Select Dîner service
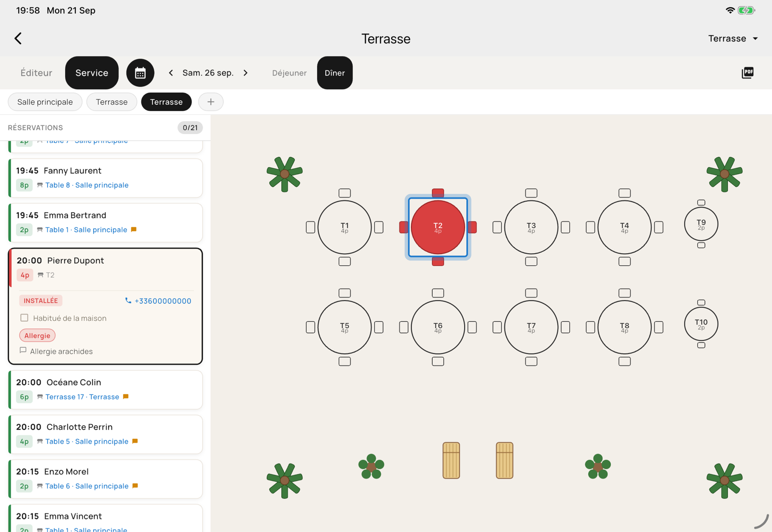 335,73
